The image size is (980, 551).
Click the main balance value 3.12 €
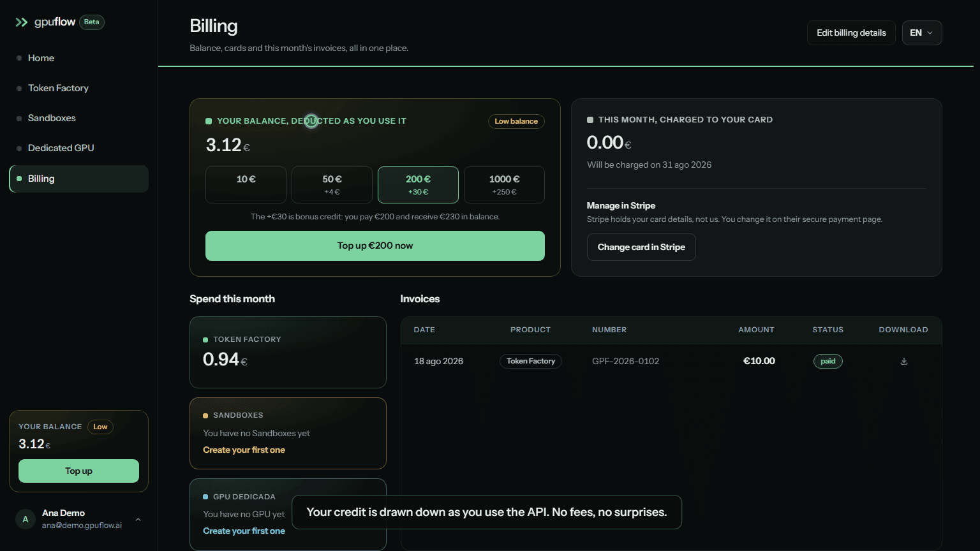pyautogui.click(x=228, y=145)
